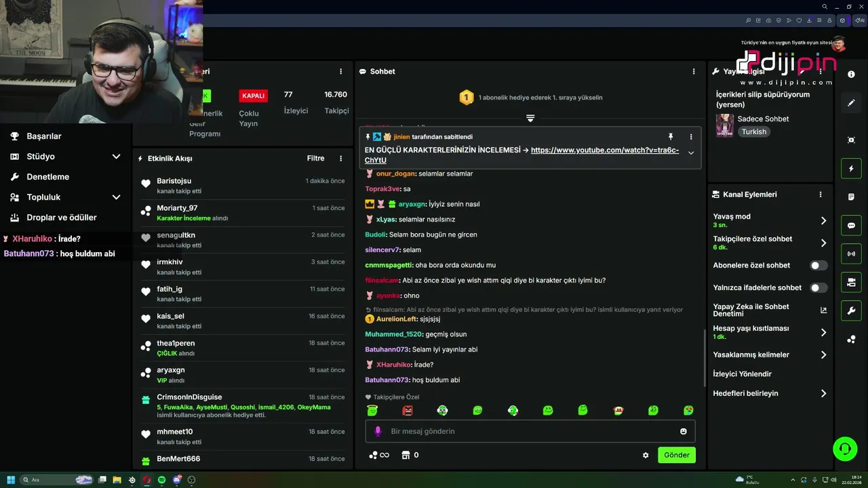Click the KAPALI Çoklu Yayın badge

(x=253, y=96)
